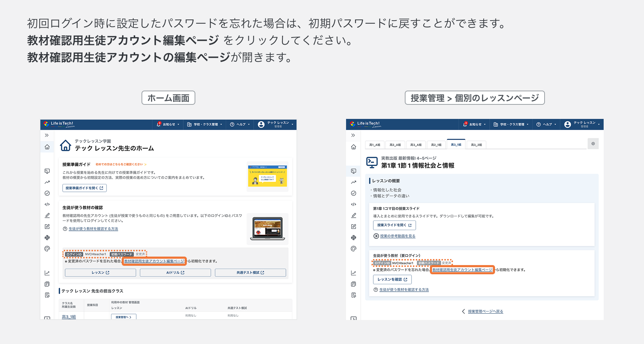
Task: Open the palette icon in the home screen sidebar
Action: click(47, 248)
